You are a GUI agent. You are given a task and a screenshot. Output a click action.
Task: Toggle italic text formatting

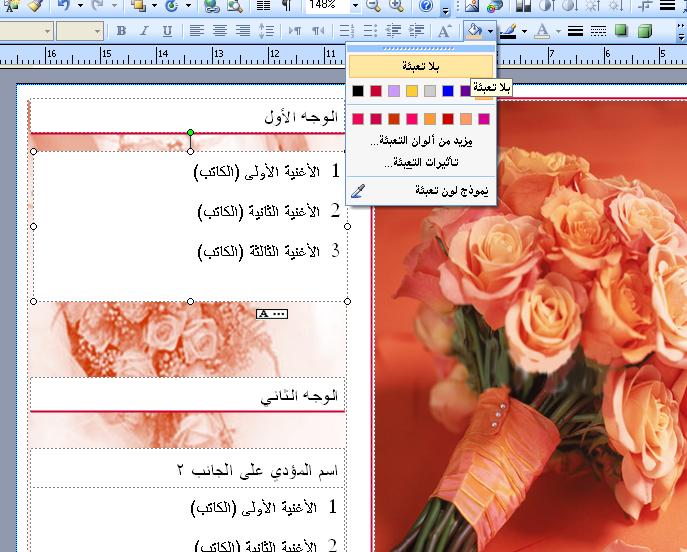(x=143, y=31)
